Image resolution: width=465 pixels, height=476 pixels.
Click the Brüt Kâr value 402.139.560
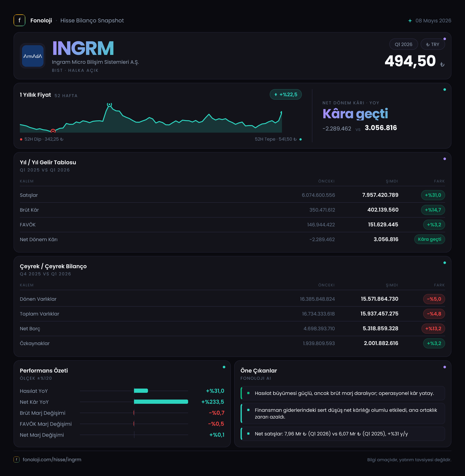click(x=383, y=210)
